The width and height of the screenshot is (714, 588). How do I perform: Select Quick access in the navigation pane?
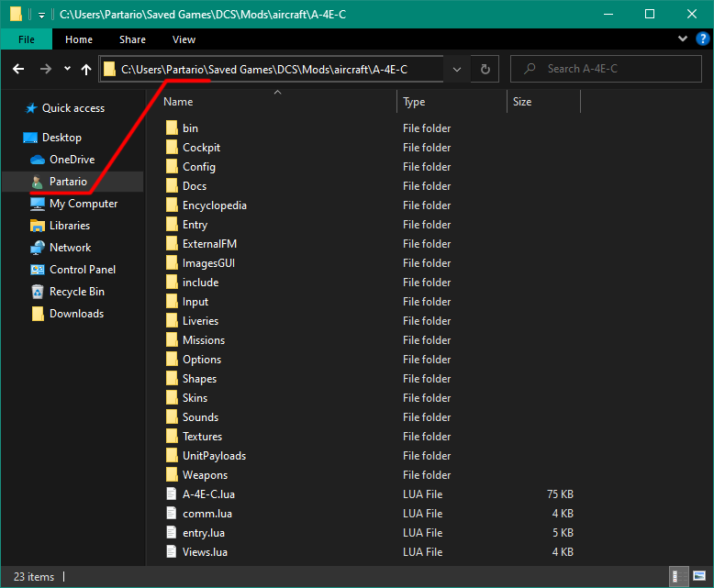pyautogui.click(x=65, y=108)
